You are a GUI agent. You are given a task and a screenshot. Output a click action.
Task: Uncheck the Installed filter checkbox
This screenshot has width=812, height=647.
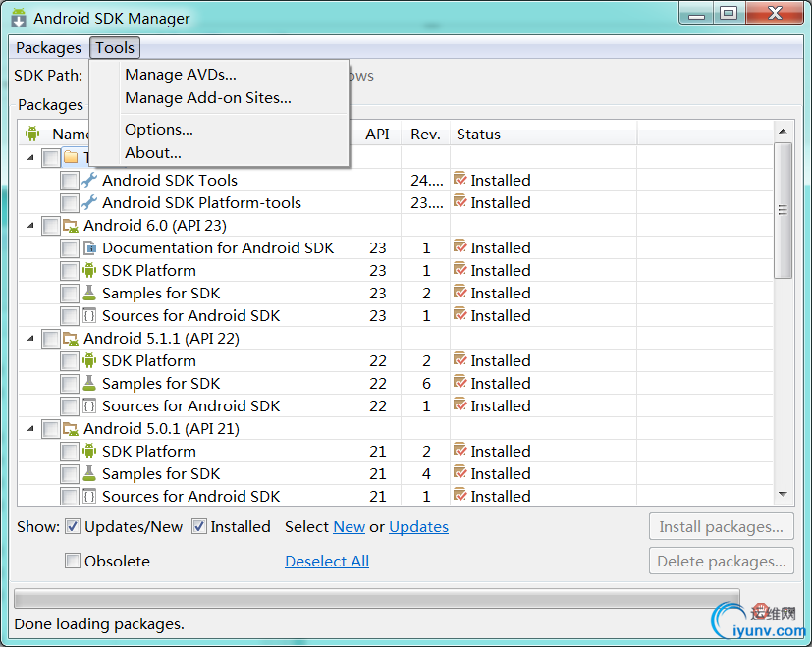199,527
